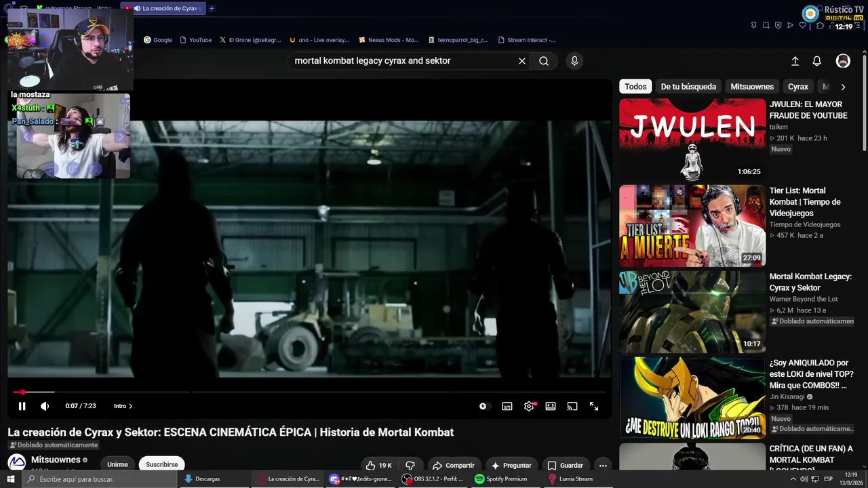Screen dimensions: 868x488
Task: Click the send/flow arrow icon in toolbar
Action: 791,25
